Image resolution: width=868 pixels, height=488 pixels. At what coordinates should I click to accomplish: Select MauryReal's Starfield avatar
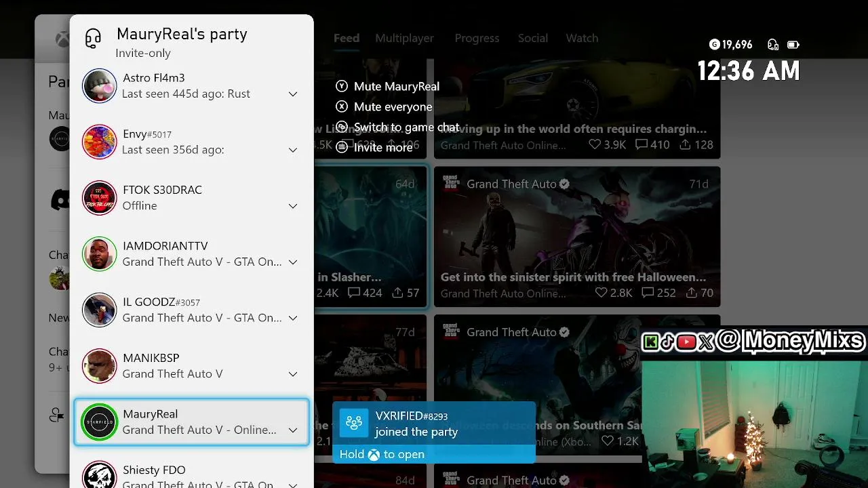[100, 422]
